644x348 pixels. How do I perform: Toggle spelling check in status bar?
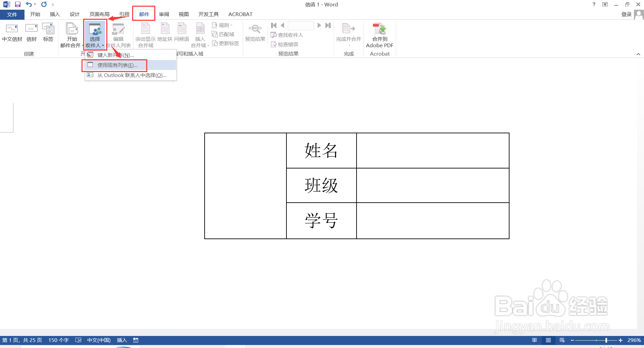[78, 340]
